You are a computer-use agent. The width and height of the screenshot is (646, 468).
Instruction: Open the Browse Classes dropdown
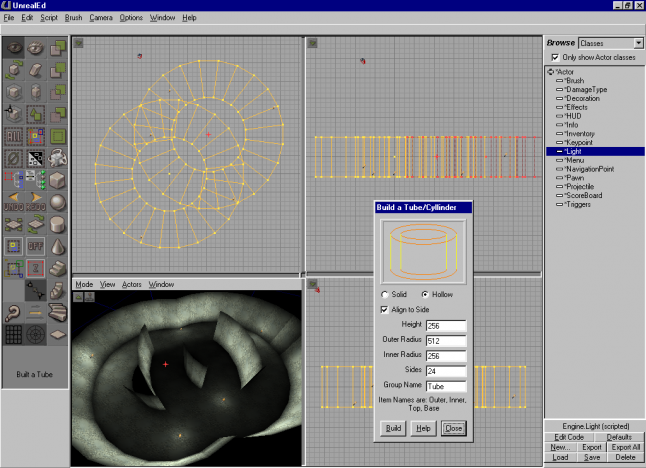tap(639, 44)
